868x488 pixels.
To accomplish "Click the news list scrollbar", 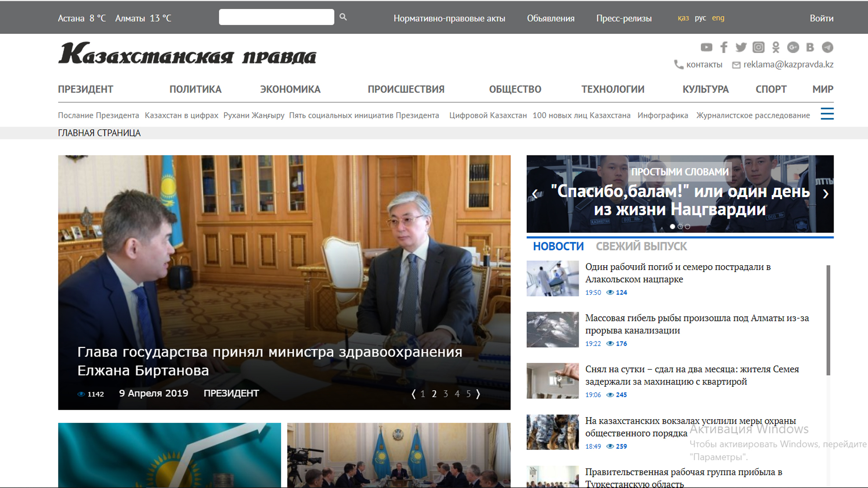I will coord(828,320).
